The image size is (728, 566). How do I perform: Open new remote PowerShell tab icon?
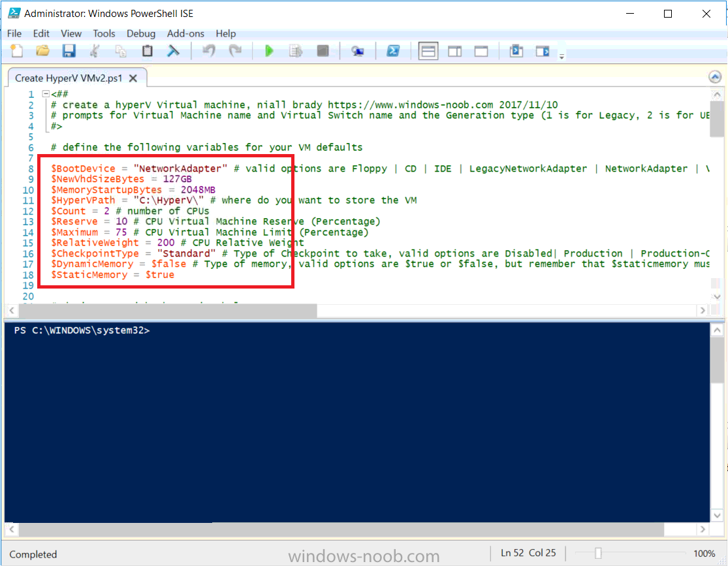pos(357,51)
